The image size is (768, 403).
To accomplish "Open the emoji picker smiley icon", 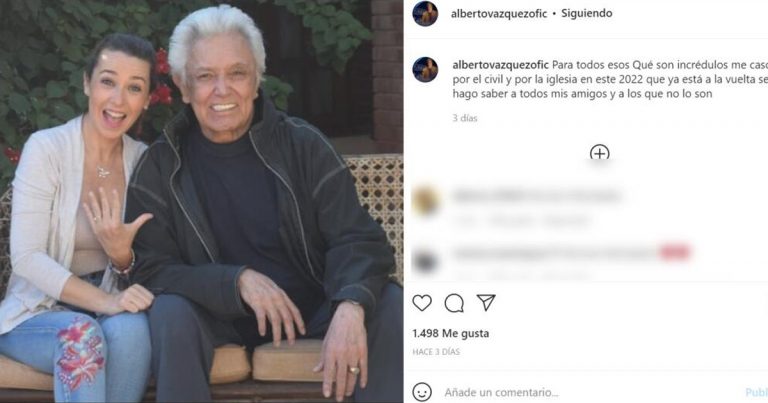I will point(422,392).
